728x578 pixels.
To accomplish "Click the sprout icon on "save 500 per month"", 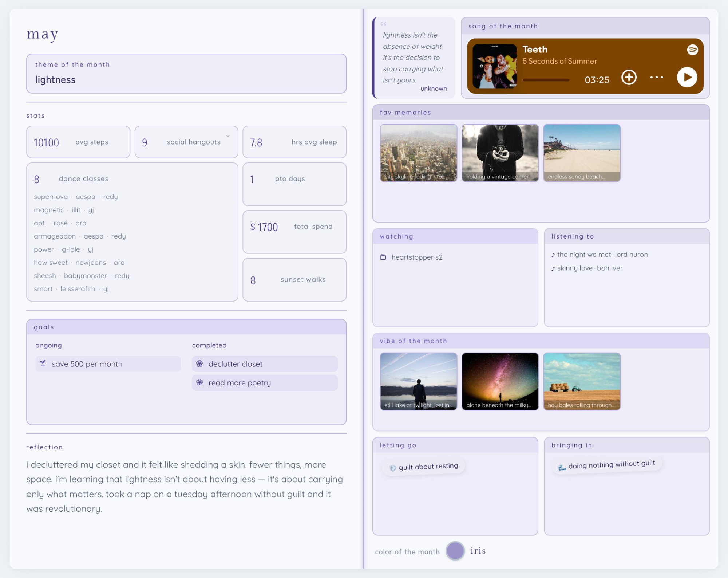I will point(43,363).
